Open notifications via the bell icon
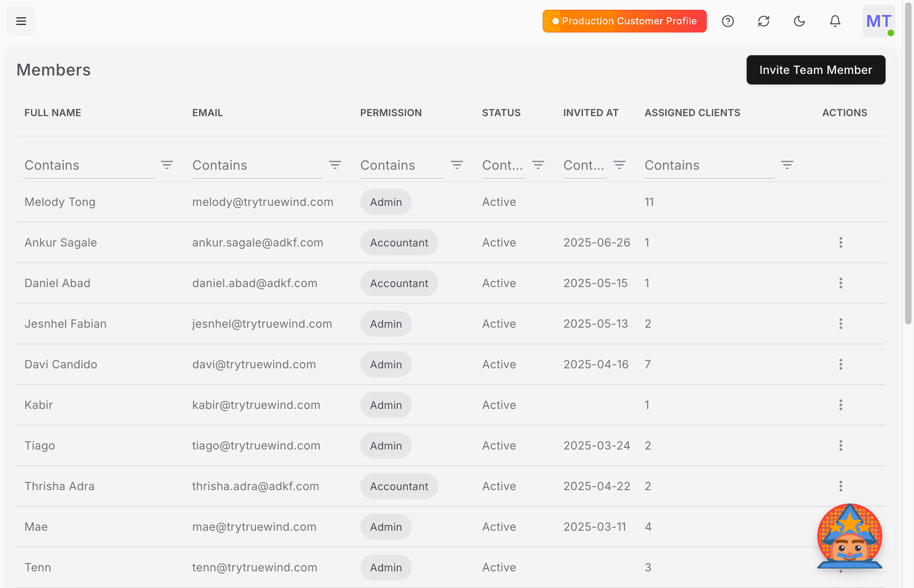 (835, 21)
